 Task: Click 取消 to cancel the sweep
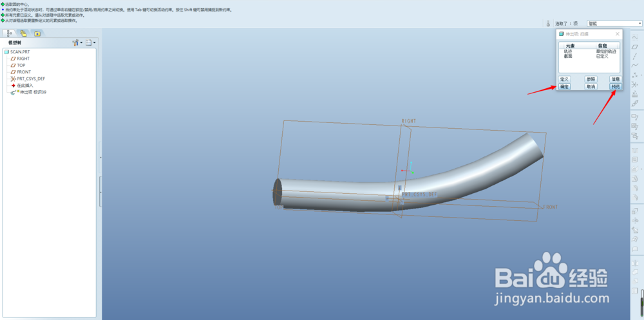pos(591,87)
